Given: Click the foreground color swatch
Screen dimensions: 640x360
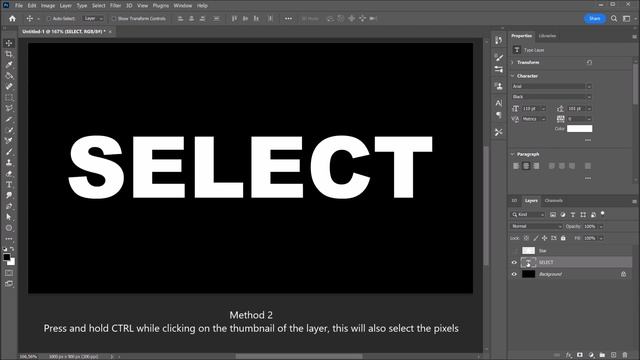Looking at the screenshot, I should (x=7, y=257).
